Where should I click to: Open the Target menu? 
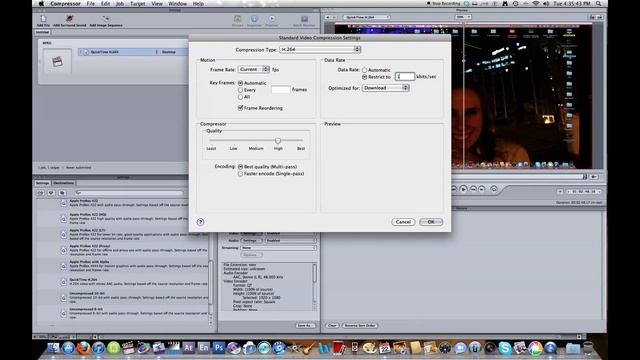tap(138, 4)
